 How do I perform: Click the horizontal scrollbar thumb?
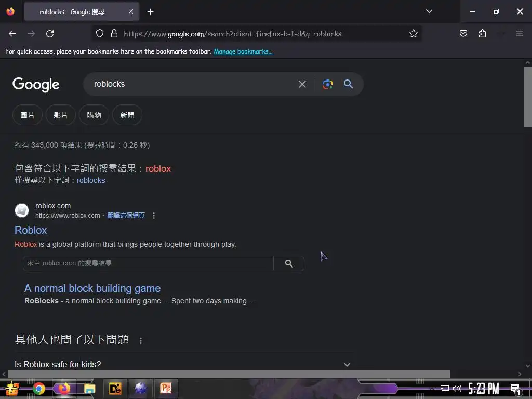coord(229,374)
